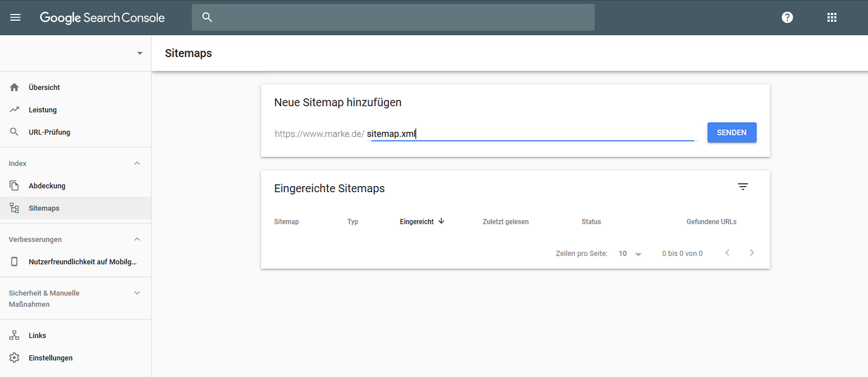
Task: Open the property selector dropdown
Action: [x=140, y=54]
